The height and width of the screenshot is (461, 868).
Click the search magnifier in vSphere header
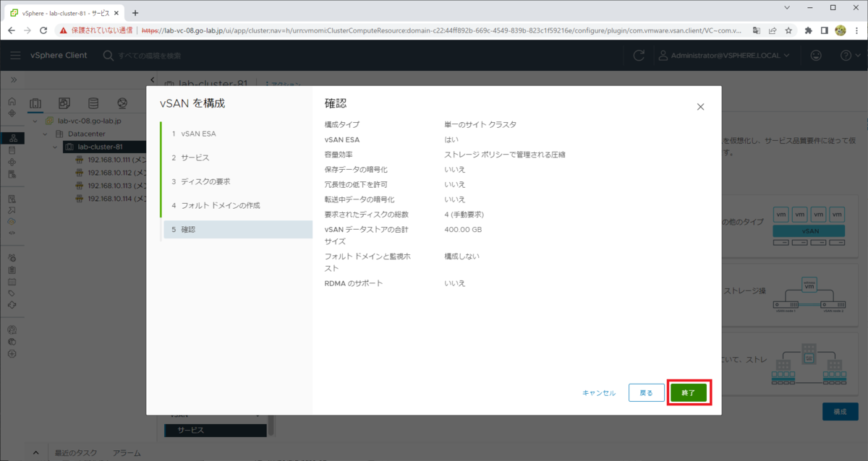(x=108, y=56)
